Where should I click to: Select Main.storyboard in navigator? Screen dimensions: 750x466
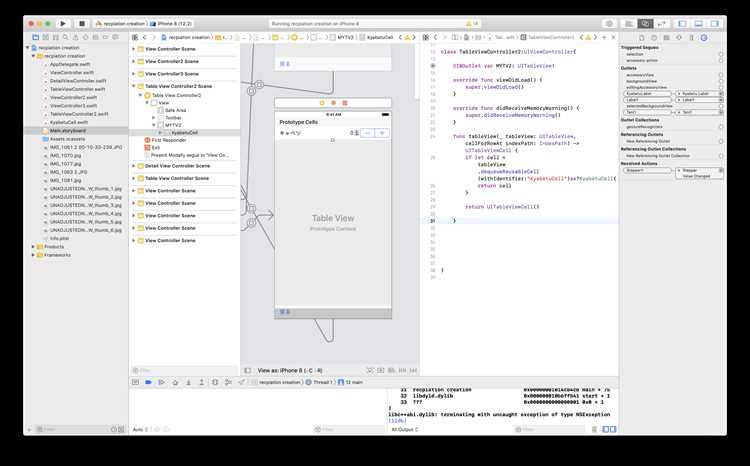pos(67,131)
